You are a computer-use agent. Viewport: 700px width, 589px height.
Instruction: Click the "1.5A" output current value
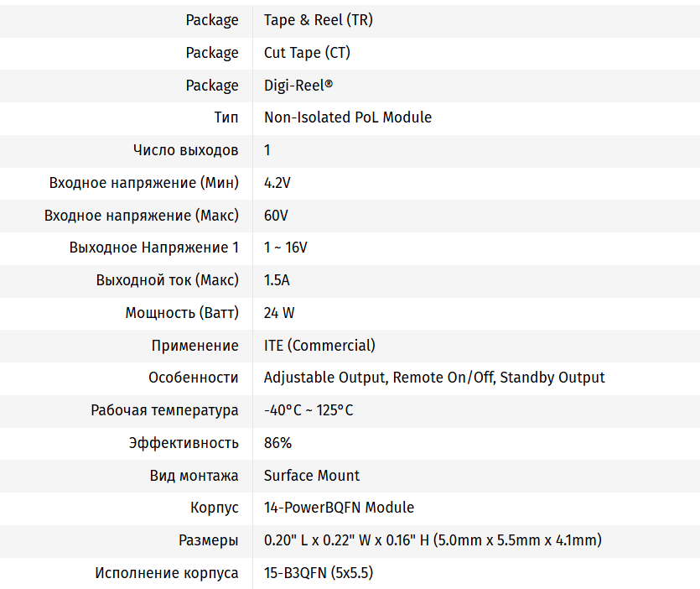(277, 280)
